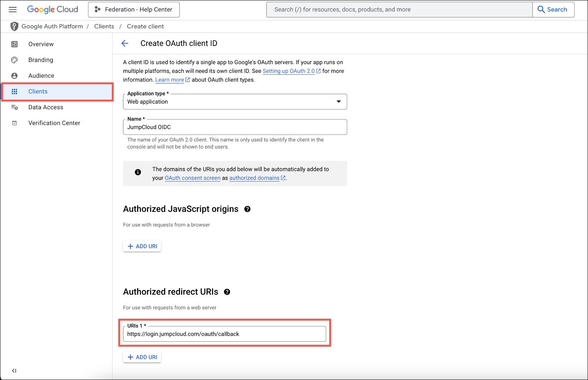Select Clients in the left sidebar
This screenshot has width=588, height=380.
(x=38, y=91)
